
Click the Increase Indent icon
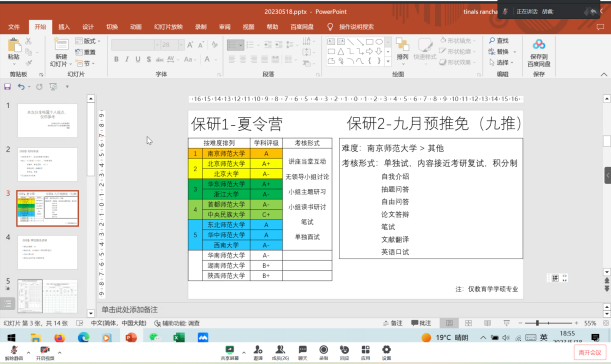point(279,45)
